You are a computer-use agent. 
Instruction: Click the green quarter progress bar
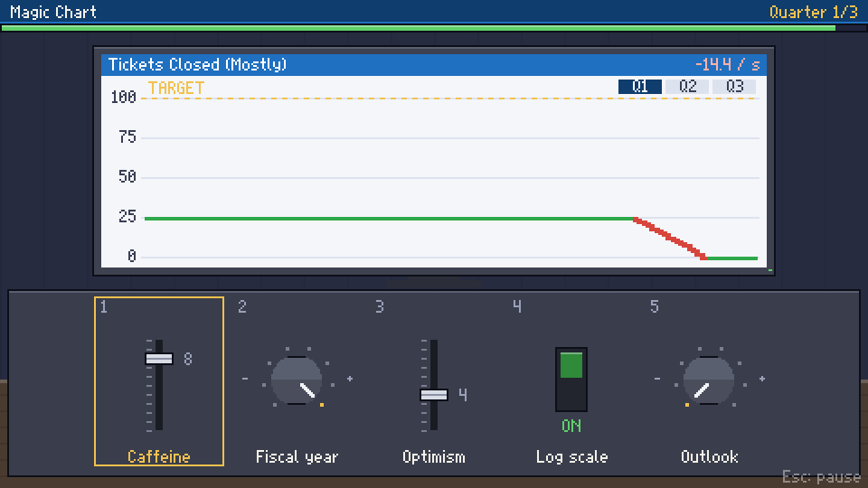click(419, 28)
